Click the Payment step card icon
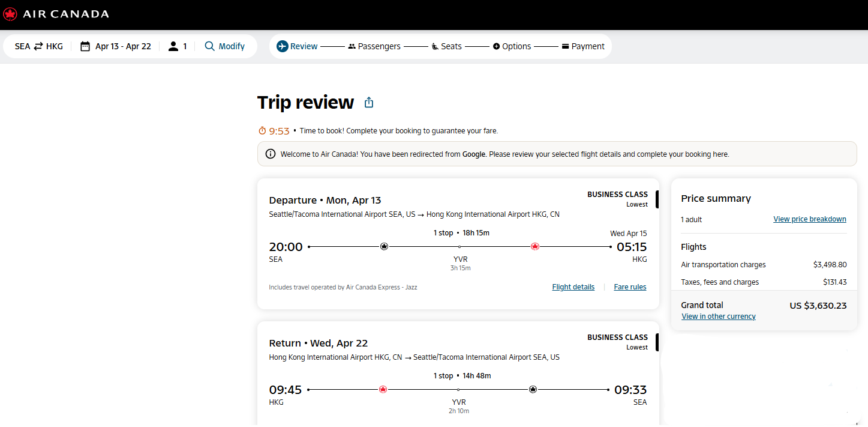The image size is (868, 427). (565, 46)
